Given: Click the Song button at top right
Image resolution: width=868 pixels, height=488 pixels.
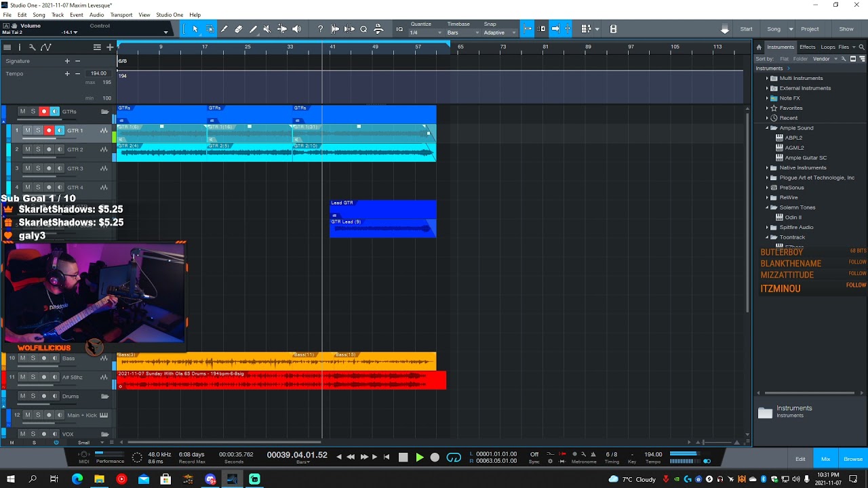Looking at the screenshot, I should click(x=774, y=29).
